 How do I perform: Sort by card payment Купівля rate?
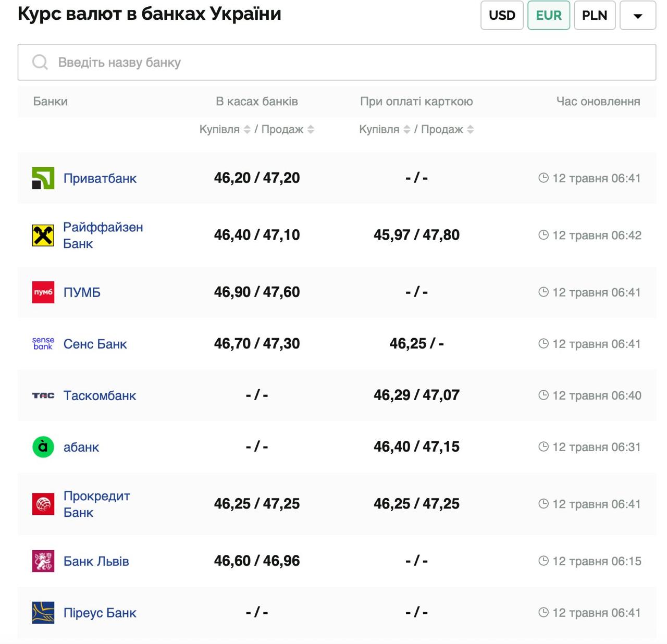point(407,130)
